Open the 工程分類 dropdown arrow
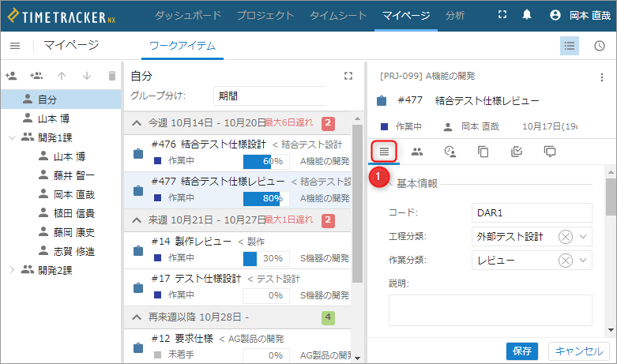617x364 pixels. point(583,237)
